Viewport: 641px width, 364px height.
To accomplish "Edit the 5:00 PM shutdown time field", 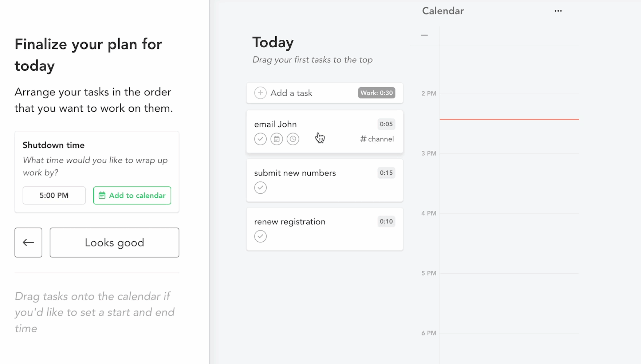I will (54, 195).
